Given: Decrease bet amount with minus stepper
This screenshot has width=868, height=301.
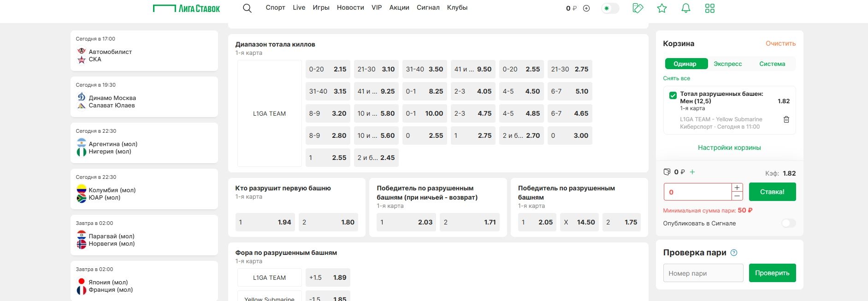Looking at the screenshot, I should (x=737, y=196).
